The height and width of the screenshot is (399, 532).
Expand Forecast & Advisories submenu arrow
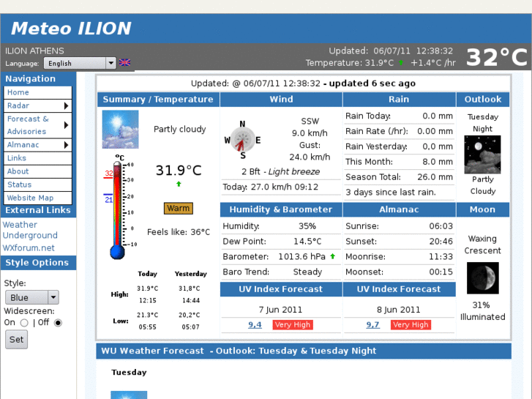[66, 125]
